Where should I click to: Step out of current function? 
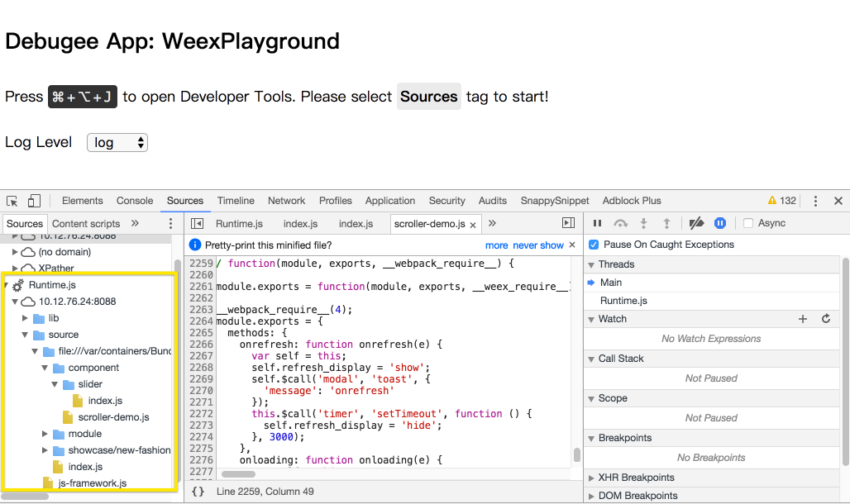(666, 223)
